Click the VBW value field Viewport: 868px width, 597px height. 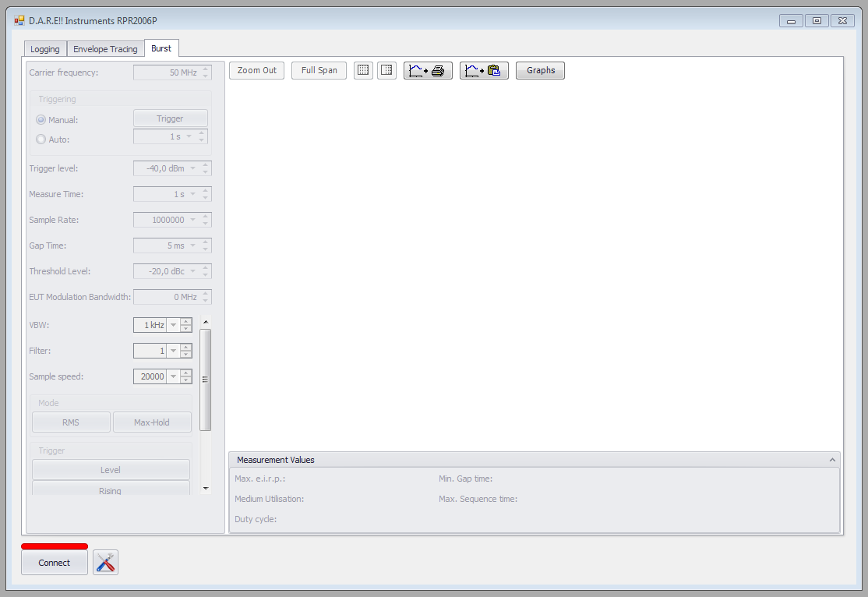[x=150, y=325]
